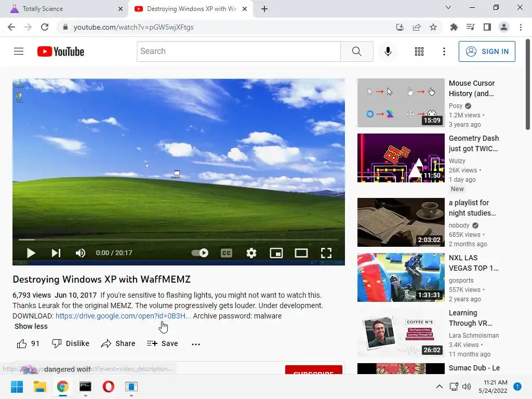Click the SIGN IN button
Viewport: 532px width, 399px height.
coord(487,51)
